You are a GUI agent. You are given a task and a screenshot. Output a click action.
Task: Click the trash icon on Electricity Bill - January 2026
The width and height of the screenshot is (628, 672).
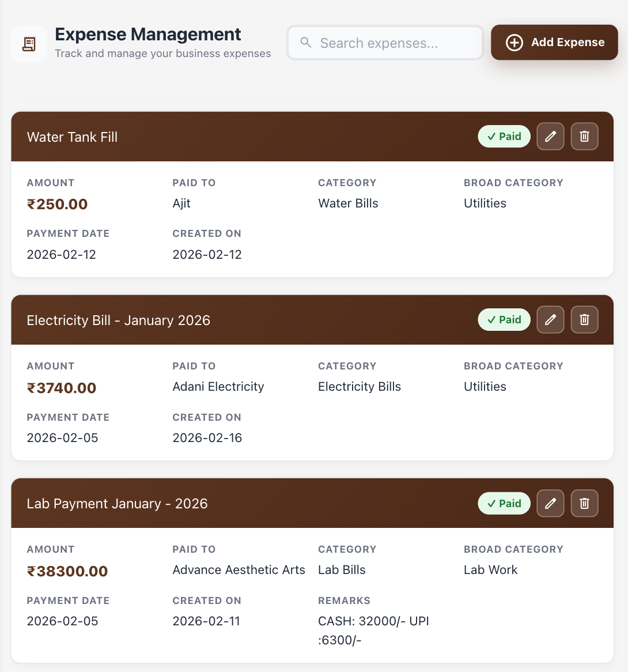click(x=584, y=319)
